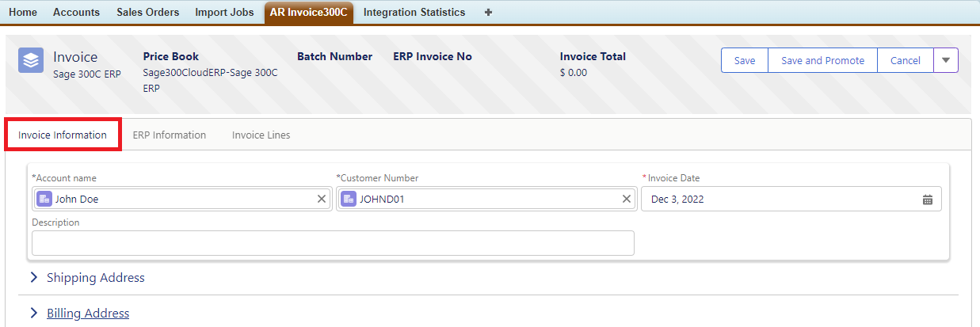This screenshot has height=327, width=980.
Task: Click the Cancel button
Action: click(x=906, y=60)
